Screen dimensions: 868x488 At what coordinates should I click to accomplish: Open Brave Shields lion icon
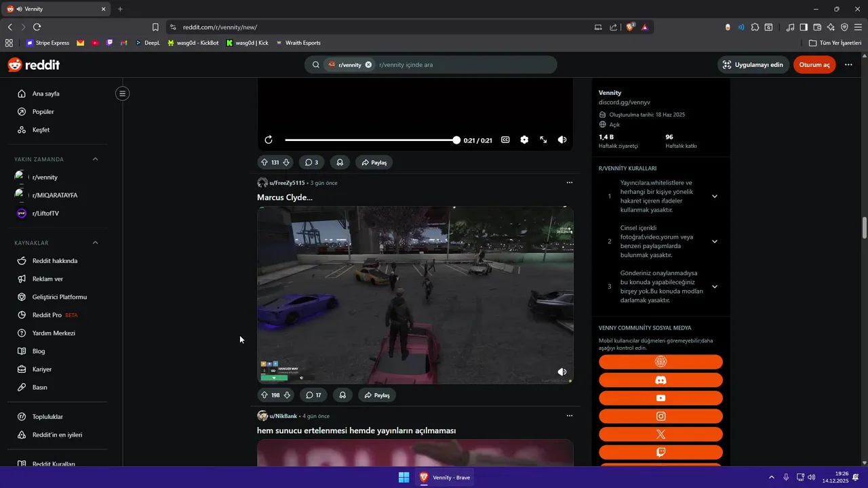[x=630, y=27]
